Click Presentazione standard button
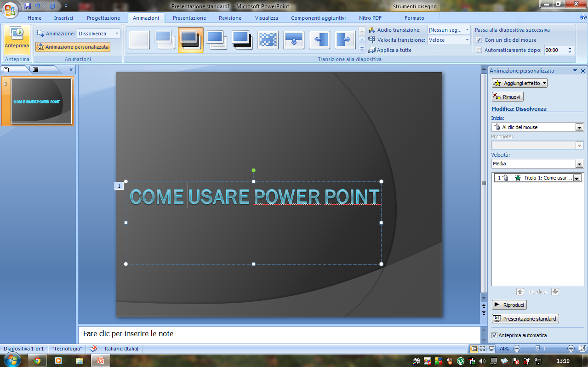 coord(525,319)
